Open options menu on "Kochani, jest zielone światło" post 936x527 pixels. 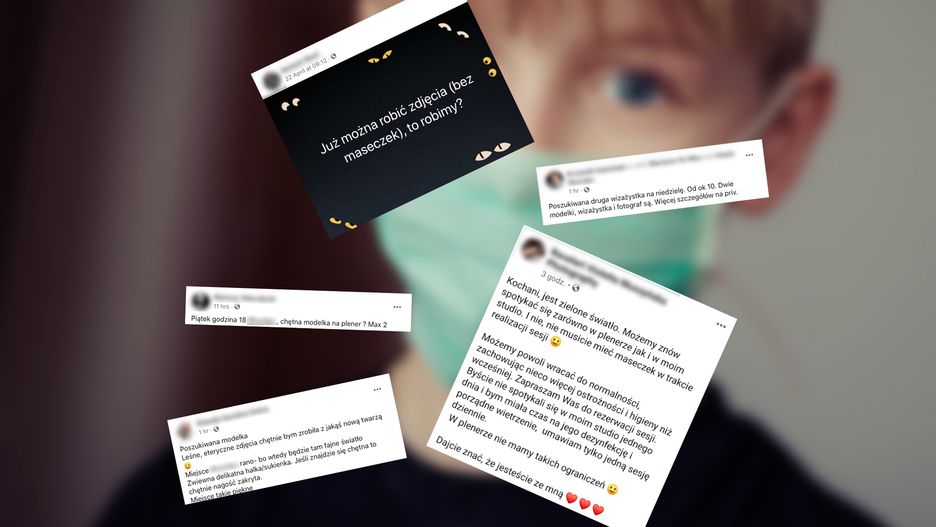721,325
